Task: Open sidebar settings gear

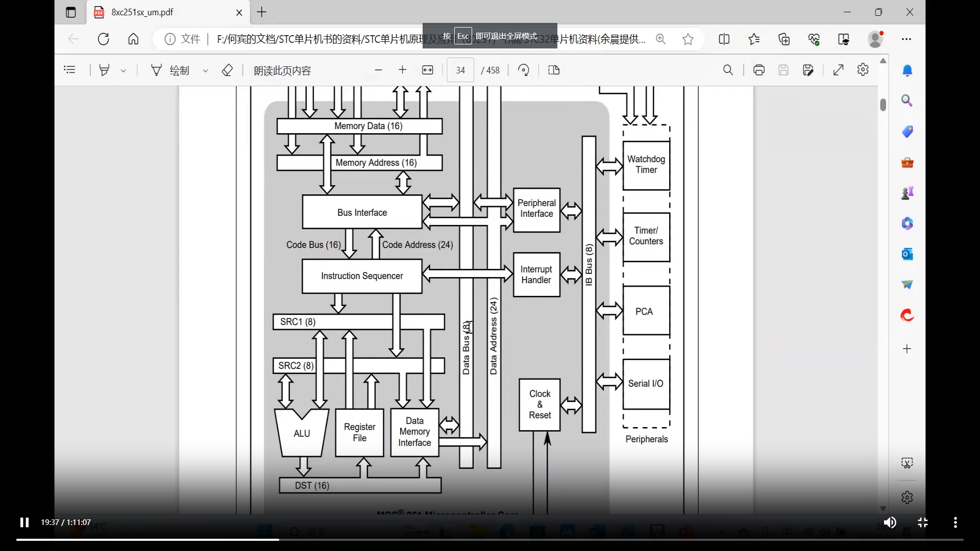Action: tap(907, 497)
